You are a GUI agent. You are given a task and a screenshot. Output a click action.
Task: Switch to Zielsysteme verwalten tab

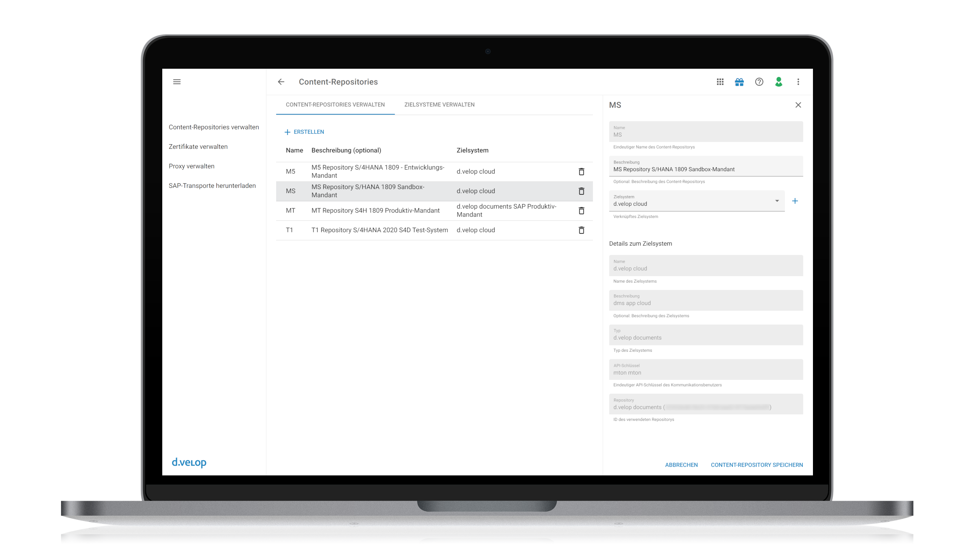click(439, 105)
